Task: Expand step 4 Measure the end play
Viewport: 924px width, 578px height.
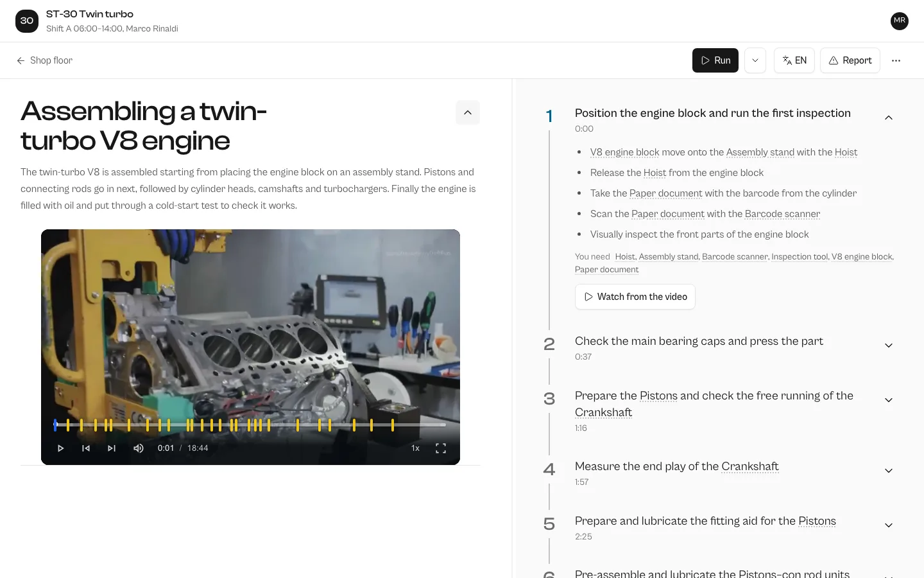Action: click(x=889, y=471)
